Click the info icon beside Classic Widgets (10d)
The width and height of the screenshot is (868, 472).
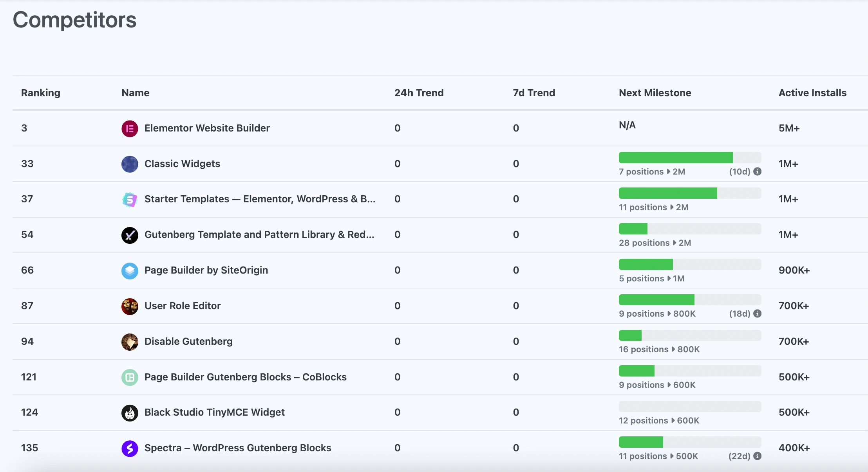point(758,171)
